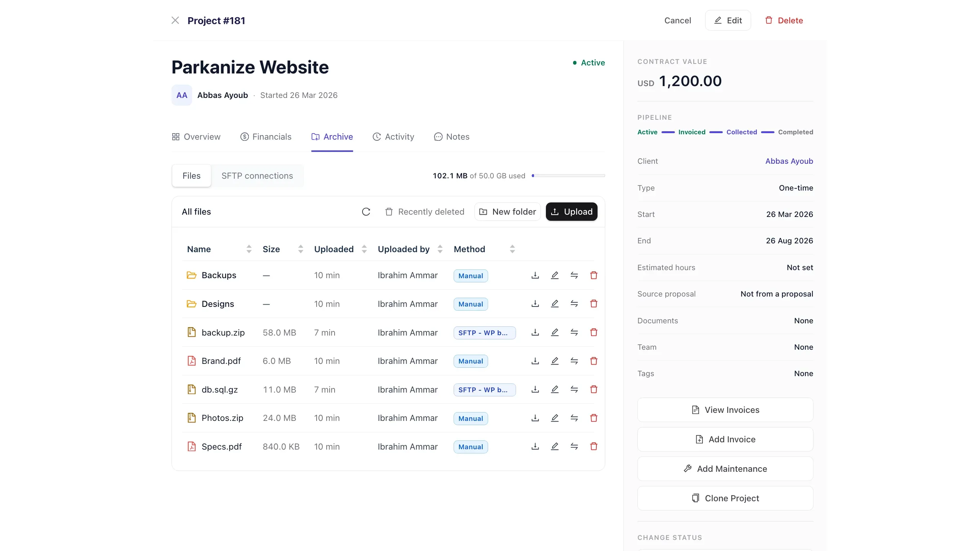Viewport: 980px width, 551px height.
Task: Download Specs.pdf
Action: tap(535, 447)
